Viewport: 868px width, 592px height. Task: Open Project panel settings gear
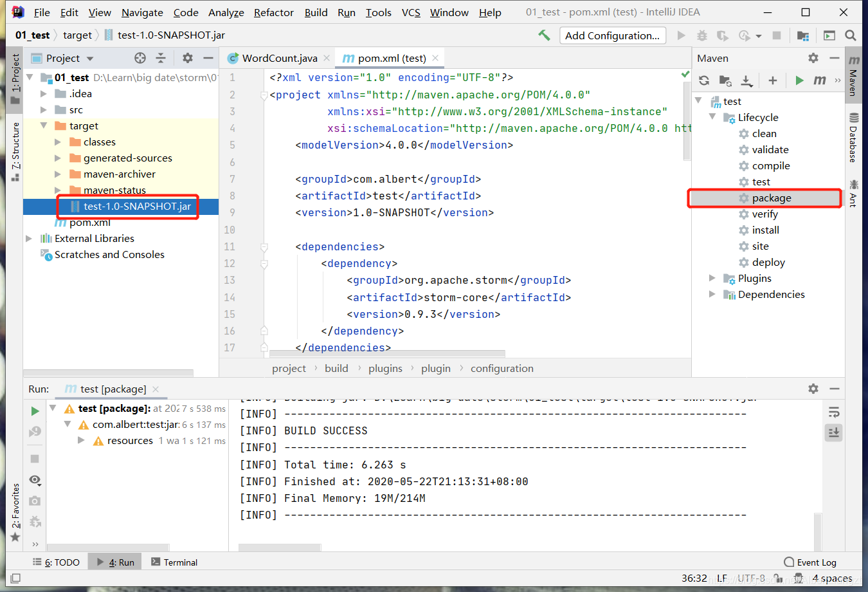[188, 58]
